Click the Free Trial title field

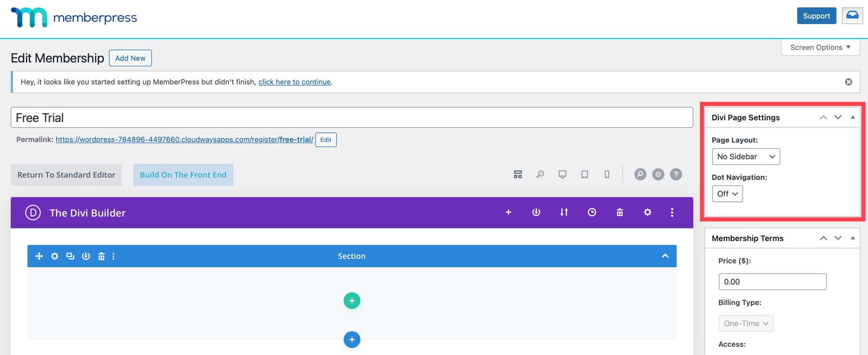pos(352,118)
